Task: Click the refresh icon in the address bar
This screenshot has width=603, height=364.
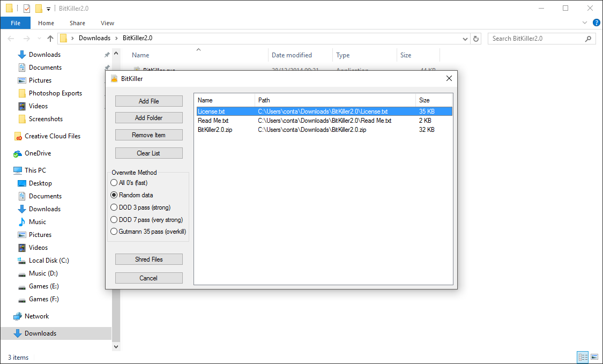Action: (x=476, y=38)
